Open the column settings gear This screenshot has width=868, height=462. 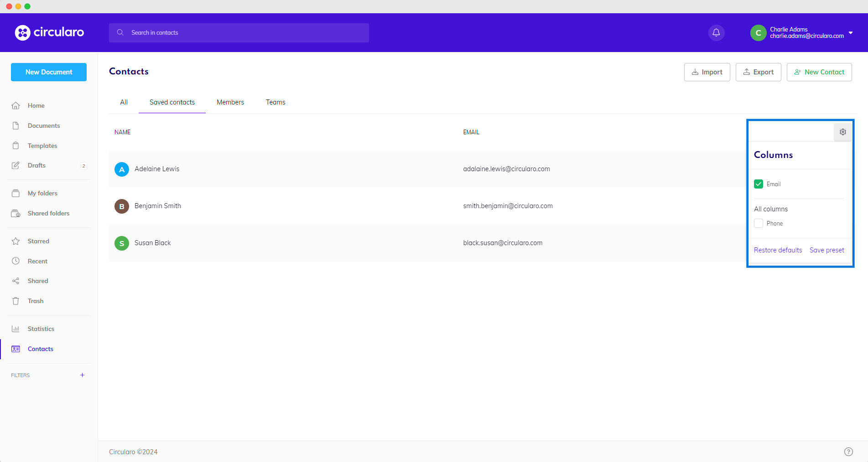click(842, 132)
